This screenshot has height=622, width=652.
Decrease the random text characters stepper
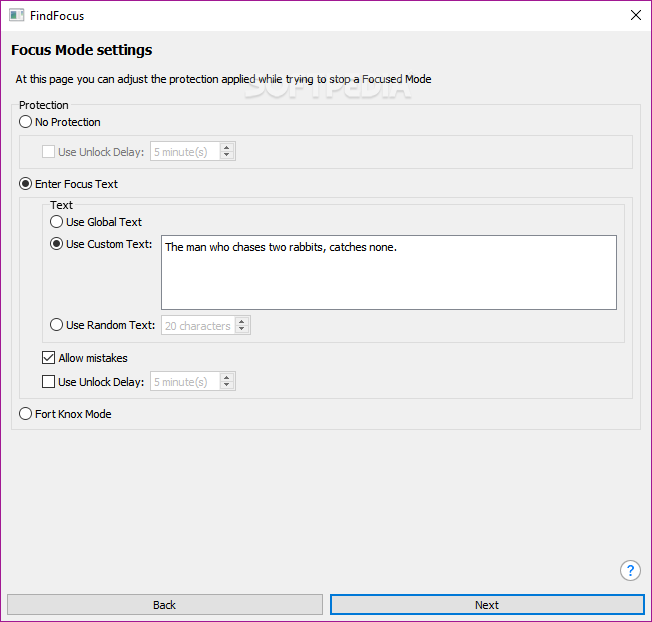[242, 329]
